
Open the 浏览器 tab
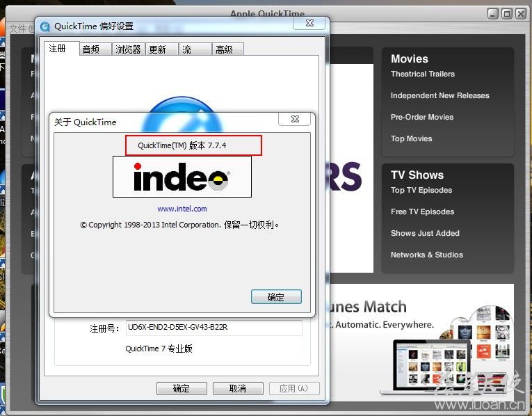(128, 49)
